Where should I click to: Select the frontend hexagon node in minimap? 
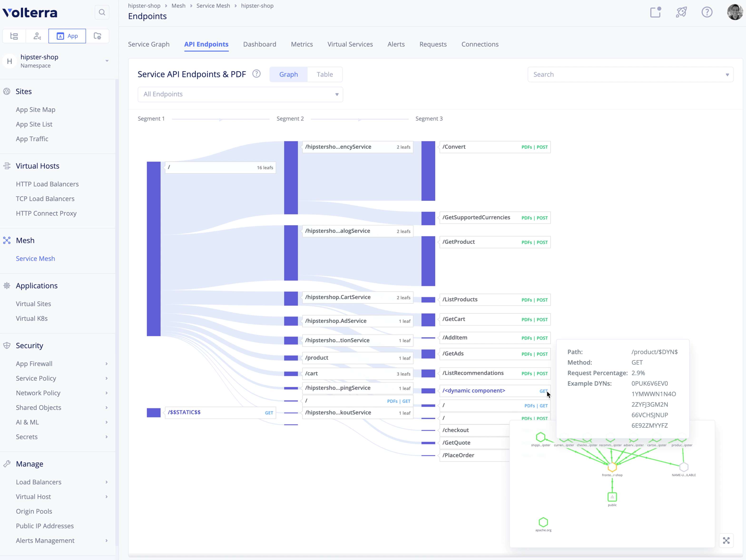click(x=612, y=467)
